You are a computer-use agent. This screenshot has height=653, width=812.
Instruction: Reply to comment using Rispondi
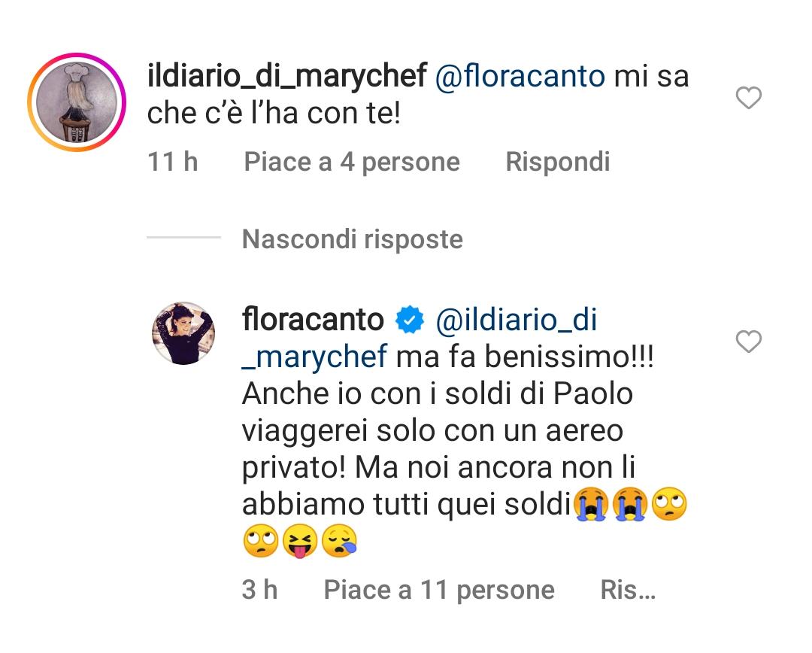[559, 161]
